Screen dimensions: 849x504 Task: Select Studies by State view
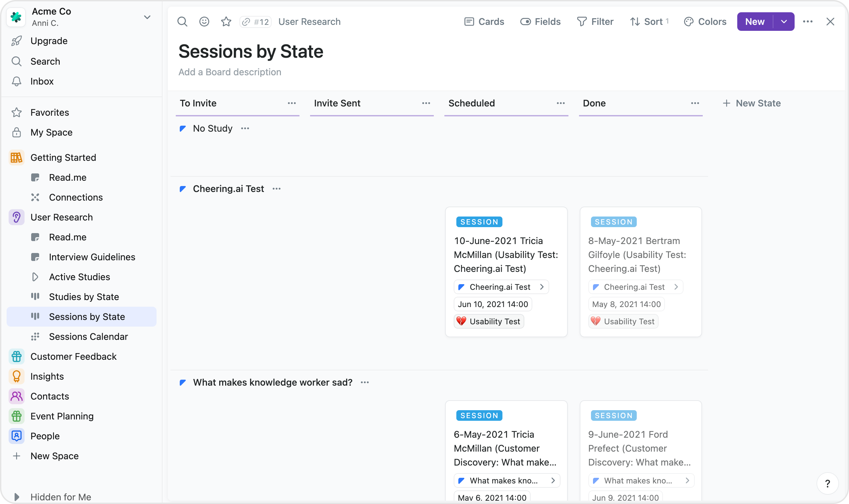84,297
